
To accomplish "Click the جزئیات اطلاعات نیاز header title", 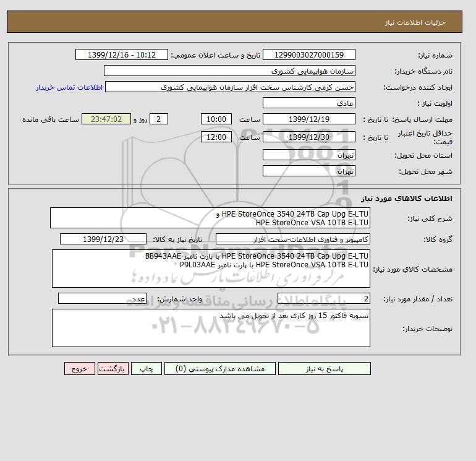I will (415, 22).
